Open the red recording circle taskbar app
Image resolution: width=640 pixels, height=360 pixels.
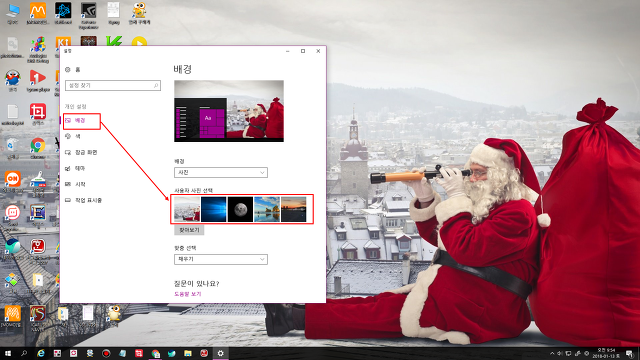(x=106, y=353)
